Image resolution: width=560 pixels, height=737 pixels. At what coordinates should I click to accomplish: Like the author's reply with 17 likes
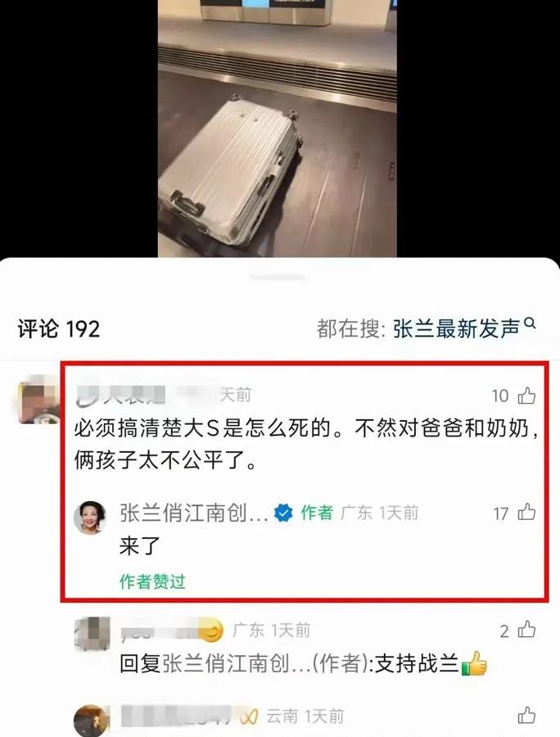coord(526,513)
